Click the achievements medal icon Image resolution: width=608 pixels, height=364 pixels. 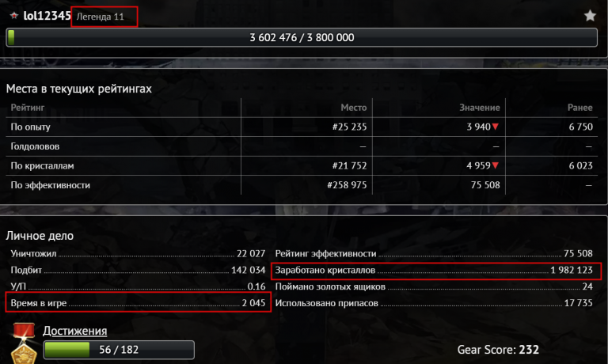[24, 343]
